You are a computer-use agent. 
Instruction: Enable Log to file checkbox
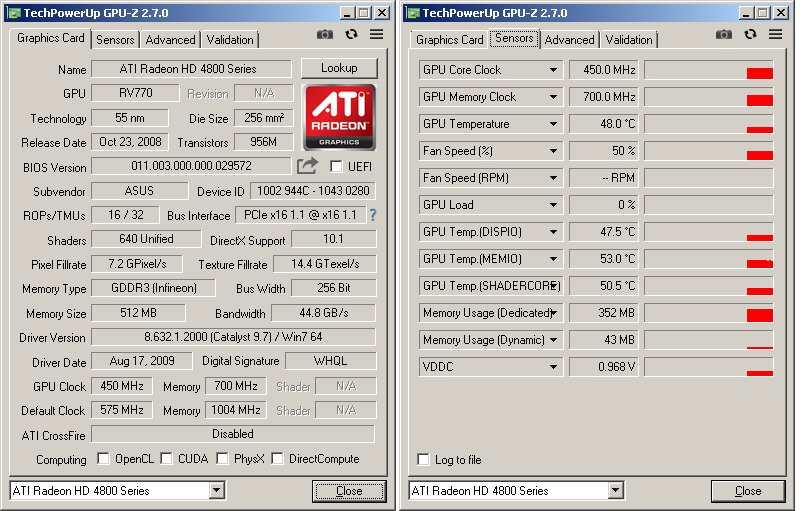pyautogui.click(x=423, y=459)
